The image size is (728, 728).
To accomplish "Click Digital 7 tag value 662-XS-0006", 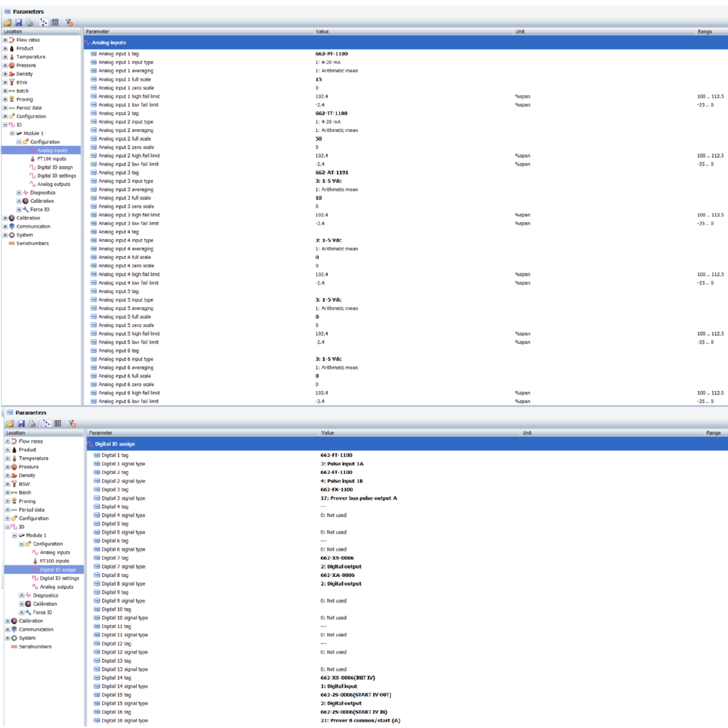I will [x=337, y=558].
